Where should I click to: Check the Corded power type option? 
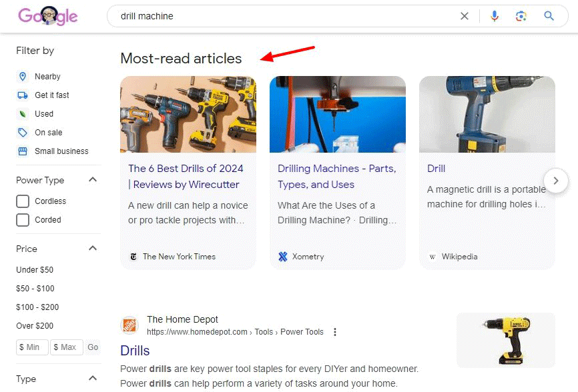pyautogui.click(x=23, y=219)
